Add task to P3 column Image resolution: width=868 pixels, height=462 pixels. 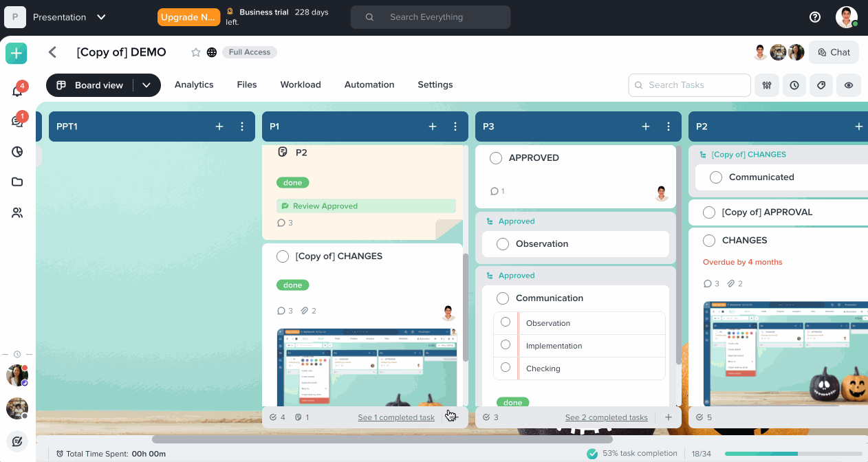click(x=646, y=126)
